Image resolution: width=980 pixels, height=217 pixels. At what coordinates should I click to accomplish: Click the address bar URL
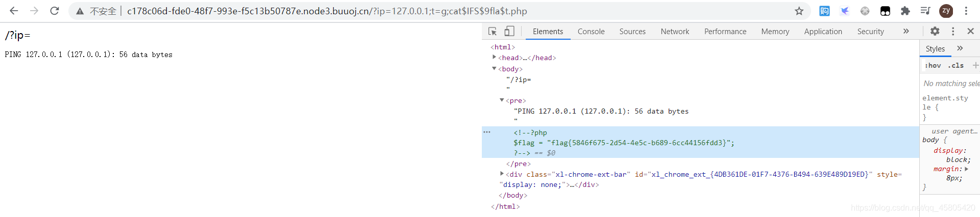point(327,11)
